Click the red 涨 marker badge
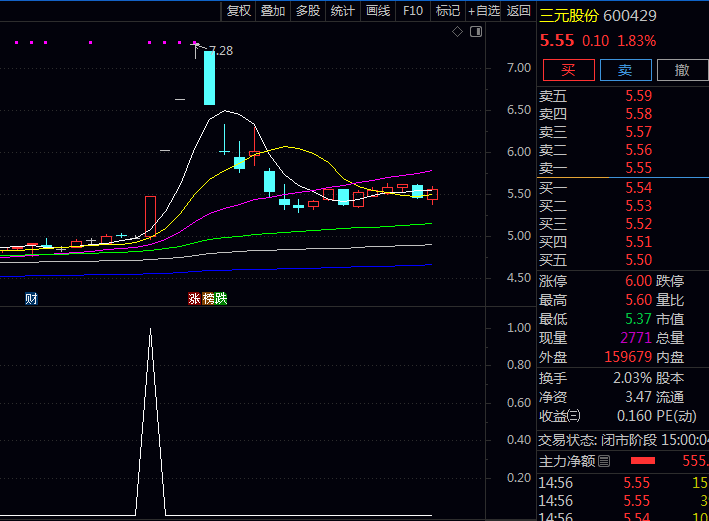709x521 pixels. pyautogui.click(x=194, y=298)
